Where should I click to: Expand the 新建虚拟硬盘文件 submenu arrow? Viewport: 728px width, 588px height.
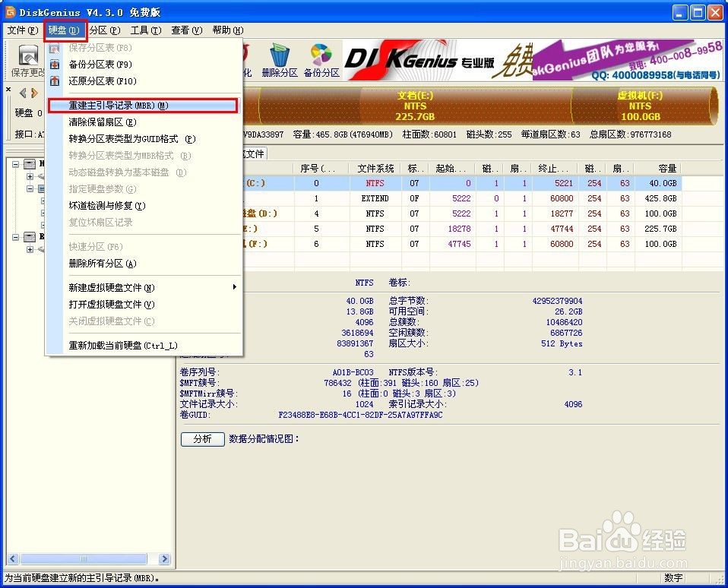(x=234, y=288)
